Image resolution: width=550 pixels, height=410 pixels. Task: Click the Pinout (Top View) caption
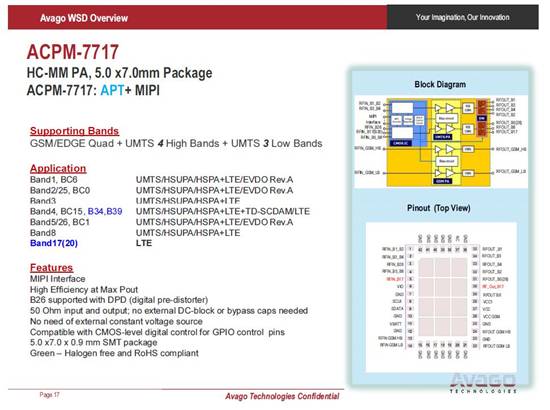click(438, 208)
